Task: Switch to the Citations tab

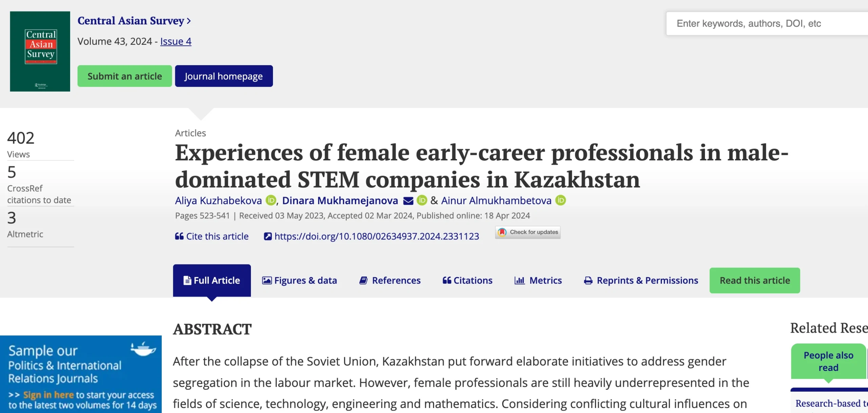Action: pos(467,280)
